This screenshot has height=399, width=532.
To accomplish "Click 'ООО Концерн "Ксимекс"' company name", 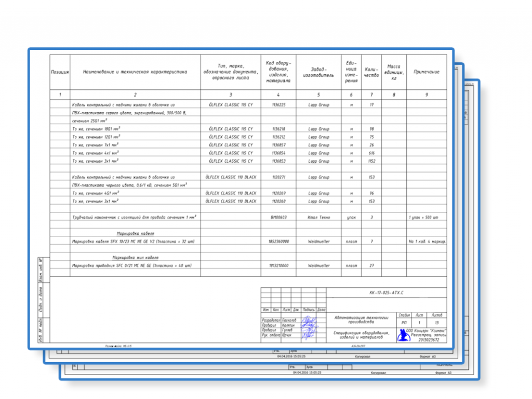I will coord(426,330).
